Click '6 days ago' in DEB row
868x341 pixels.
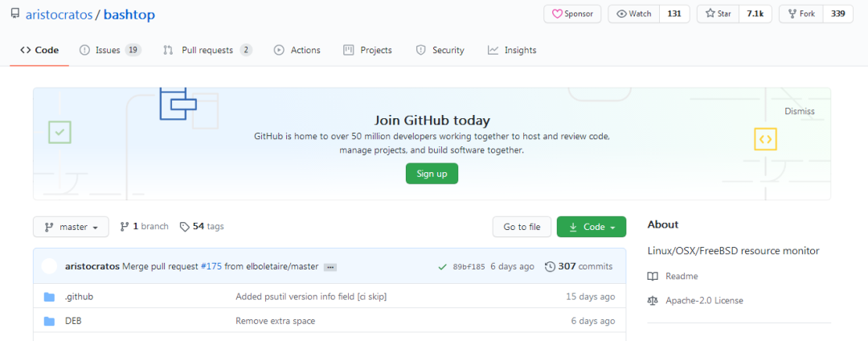pyautogui.click(x=593, y=321)
